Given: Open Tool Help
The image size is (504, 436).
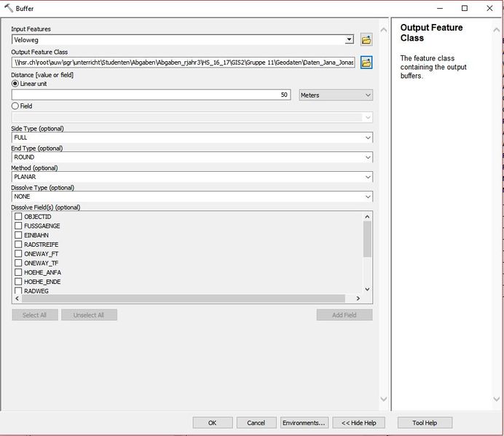Looking at the screenshot, I should (425, 423).
